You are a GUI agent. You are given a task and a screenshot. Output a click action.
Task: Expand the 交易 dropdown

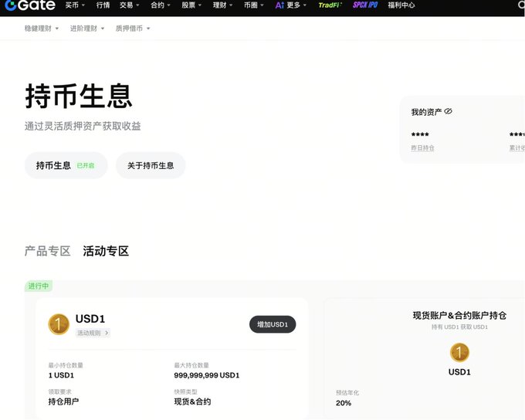(129, 5)
